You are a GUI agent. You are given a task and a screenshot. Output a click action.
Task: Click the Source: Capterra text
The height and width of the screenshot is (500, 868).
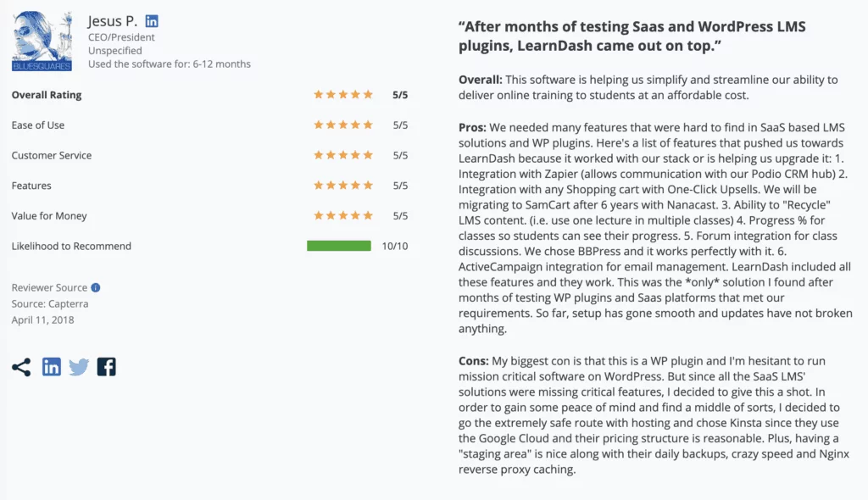[x=50, y=303]
